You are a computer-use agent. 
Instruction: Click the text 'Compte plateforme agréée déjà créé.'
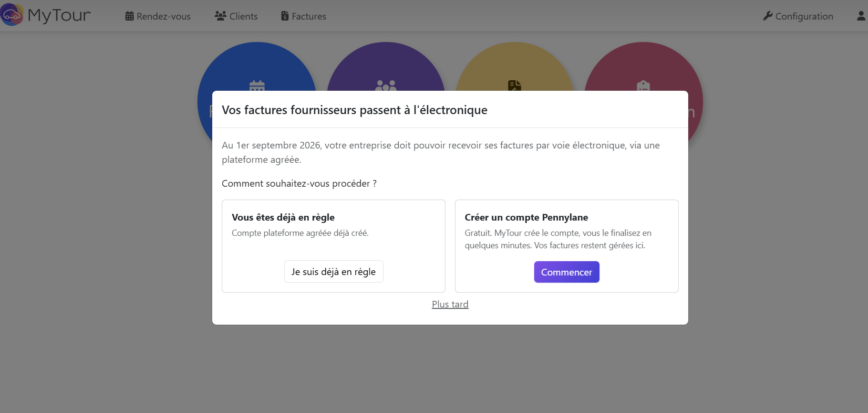point(300,233)
